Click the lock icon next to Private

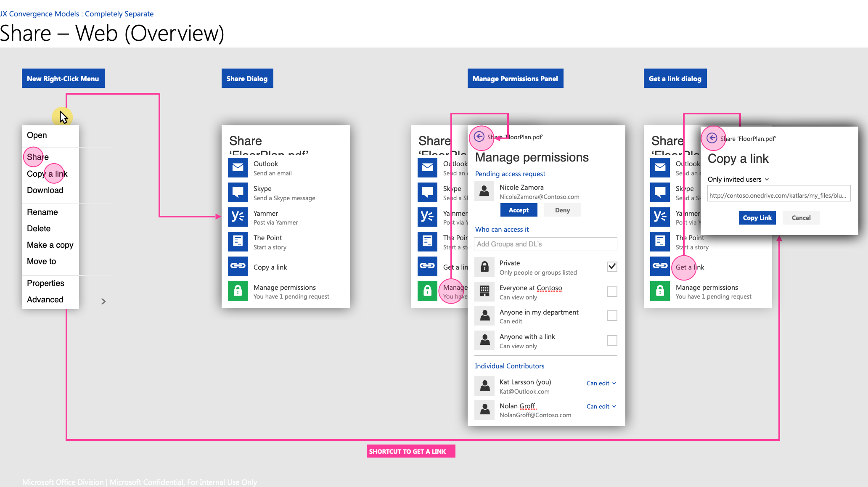pos(484,267)
